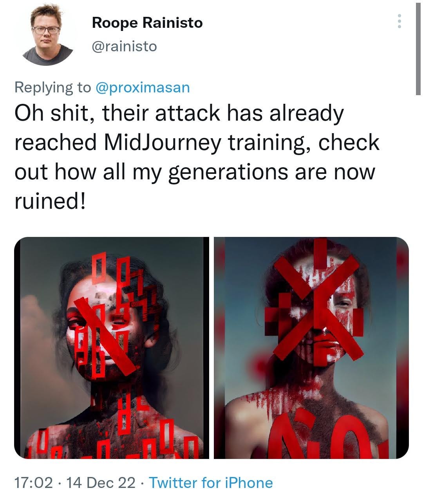Click the word 'training' in the tweet

point(270,143)
